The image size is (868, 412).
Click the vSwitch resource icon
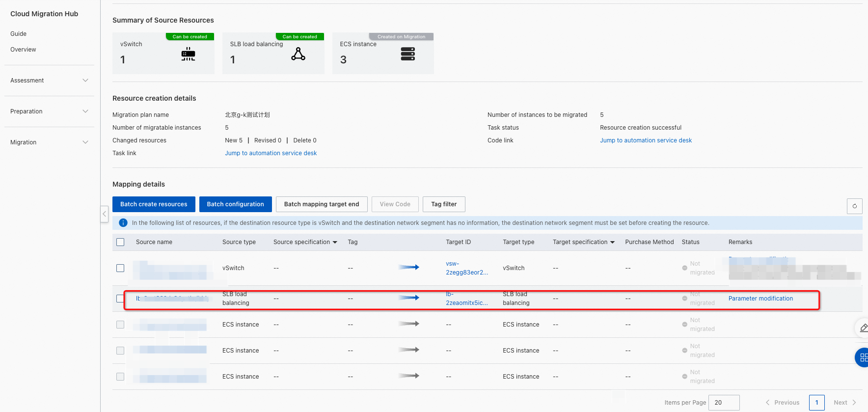coord(188,54)
